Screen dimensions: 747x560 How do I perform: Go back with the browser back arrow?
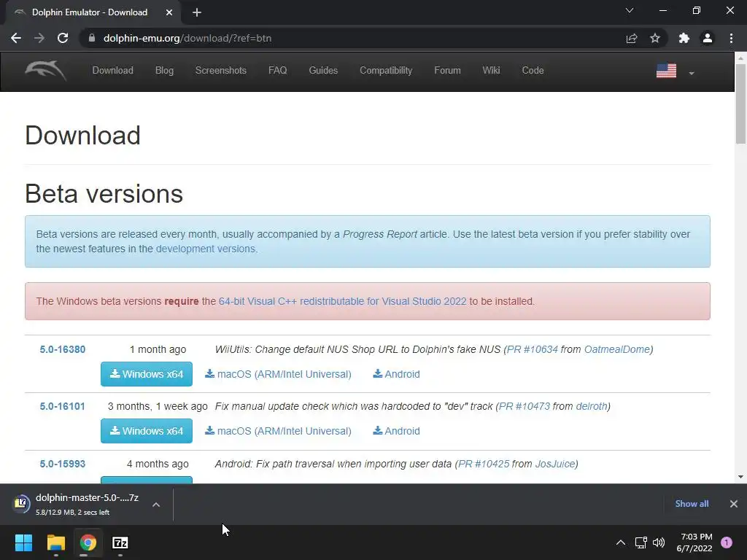(16, 38)
